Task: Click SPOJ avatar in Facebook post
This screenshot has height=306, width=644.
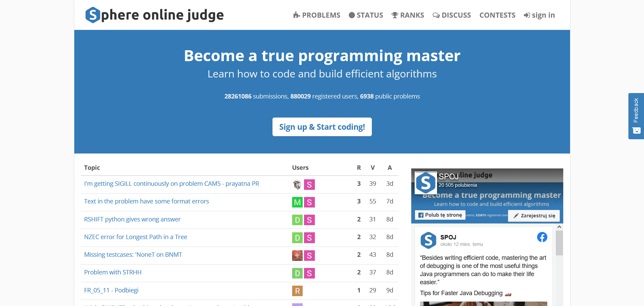Action: [428, 240]
